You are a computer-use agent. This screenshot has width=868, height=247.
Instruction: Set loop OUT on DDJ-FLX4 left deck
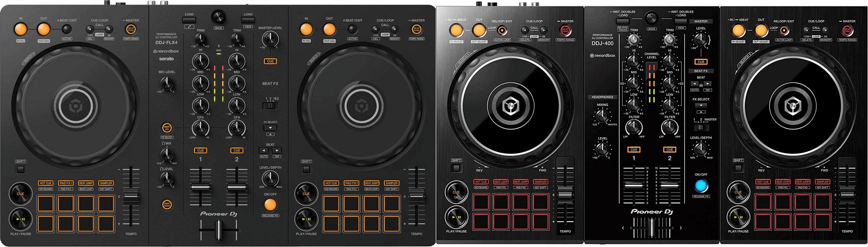[x=44, y=30]
